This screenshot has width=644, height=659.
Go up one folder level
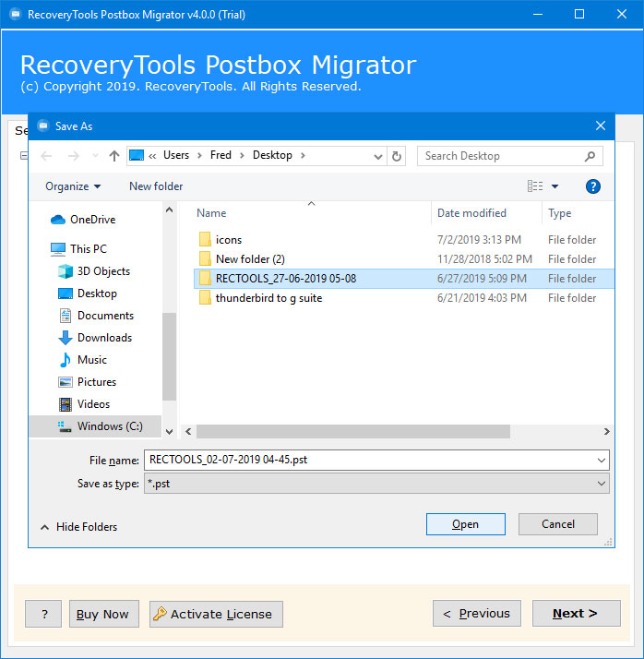[x=114, y=156]
